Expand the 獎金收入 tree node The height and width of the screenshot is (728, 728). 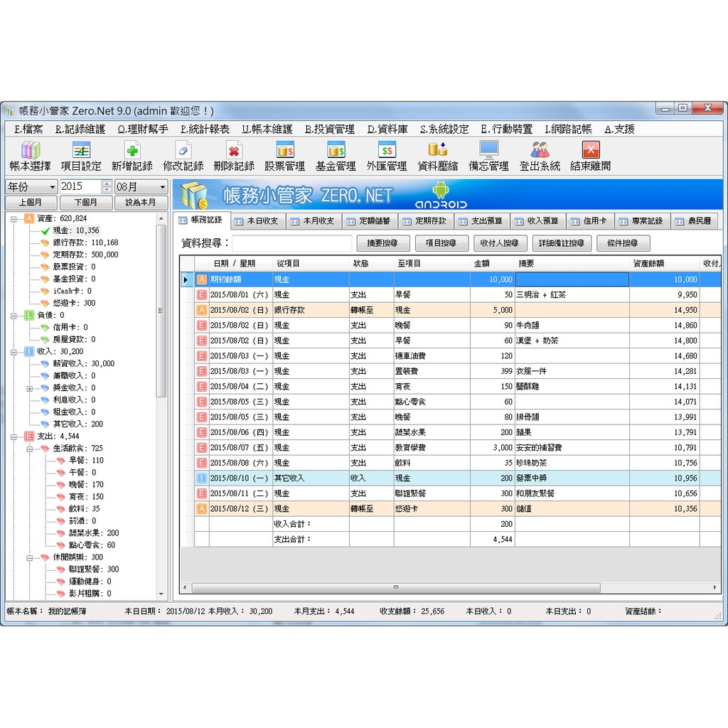pos(30,388)
